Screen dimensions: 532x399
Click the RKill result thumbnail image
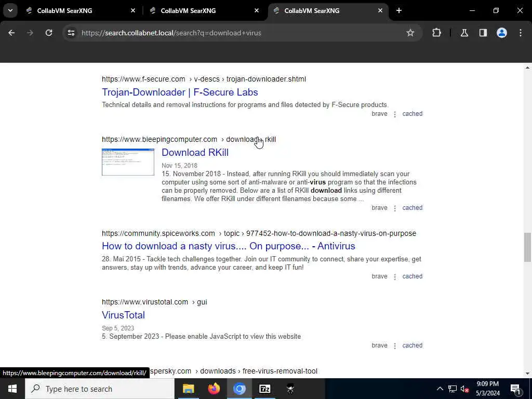pos(128,162)
